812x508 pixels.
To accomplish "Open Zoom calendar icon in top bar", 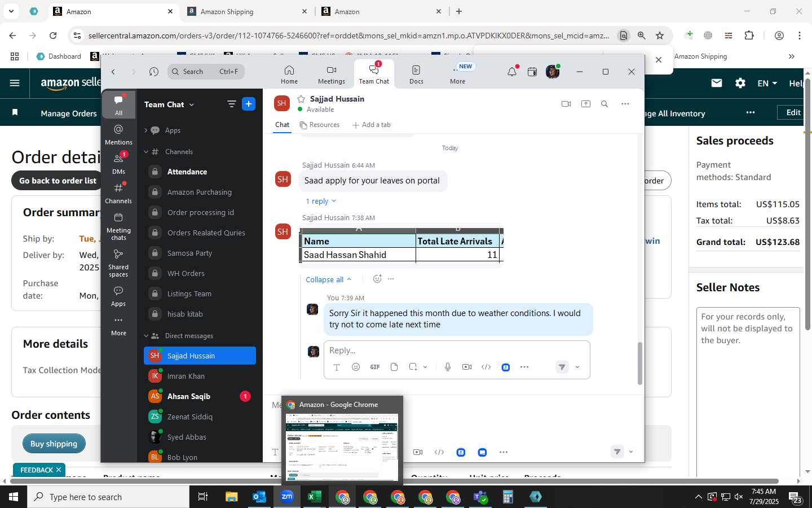I will pos(532,72).
